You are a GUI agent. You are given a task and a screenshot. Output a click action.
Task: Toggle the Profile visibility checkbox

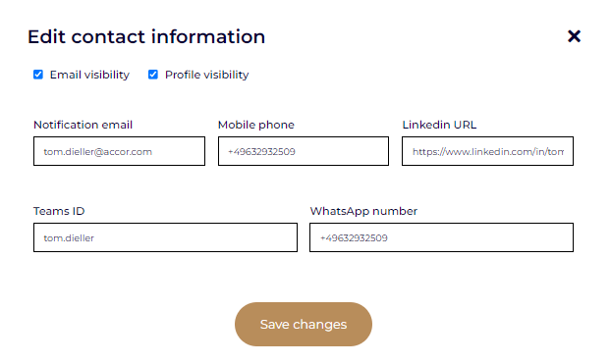153,75
